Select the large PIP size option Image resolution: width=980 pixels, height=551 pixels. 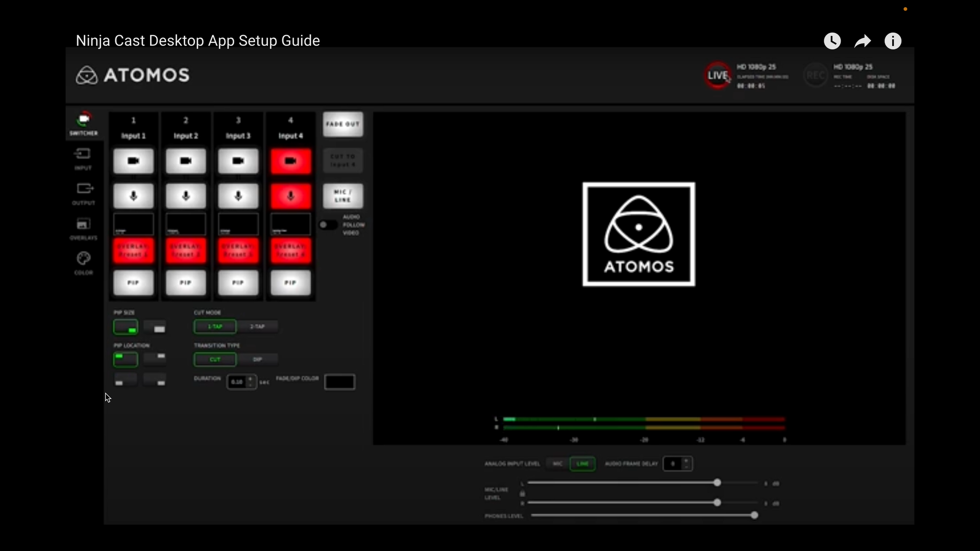(x=155, y=327)
